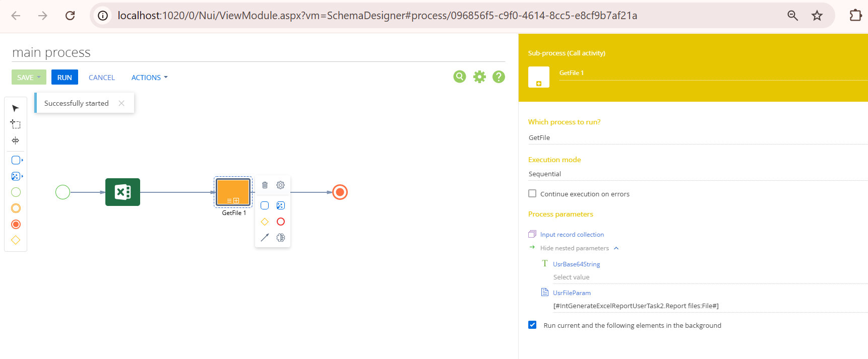Viewport: 868px width, 359px height.
Task: Click the green start event on canvas
Action: 63,192
